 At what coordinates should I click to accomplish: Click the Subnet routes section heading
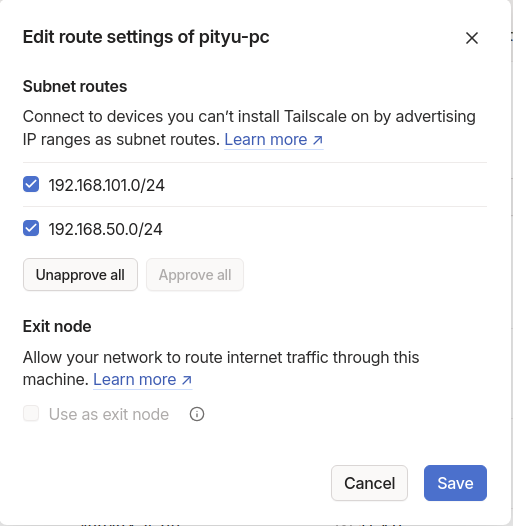click(x=75, y=87)
